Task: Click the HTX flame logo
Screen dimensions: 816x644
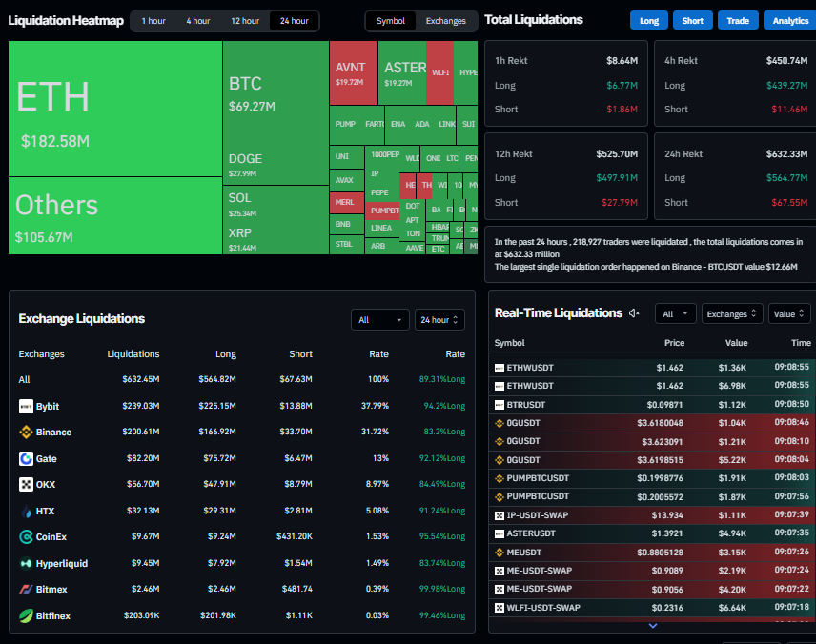Action: pos(22,511)
